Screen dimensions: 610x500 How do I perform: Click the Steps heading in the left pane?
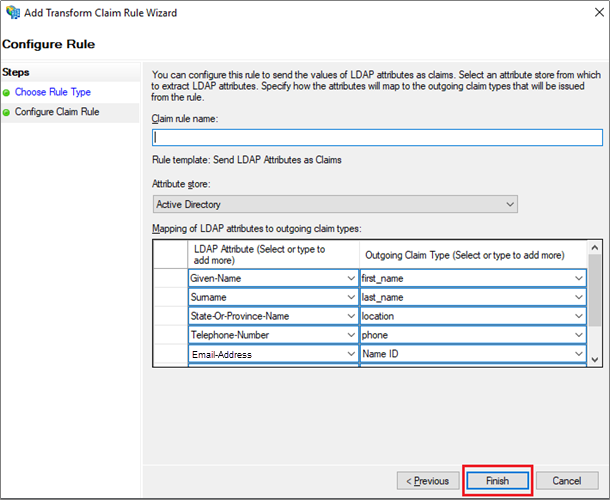[x=16, y=72]
